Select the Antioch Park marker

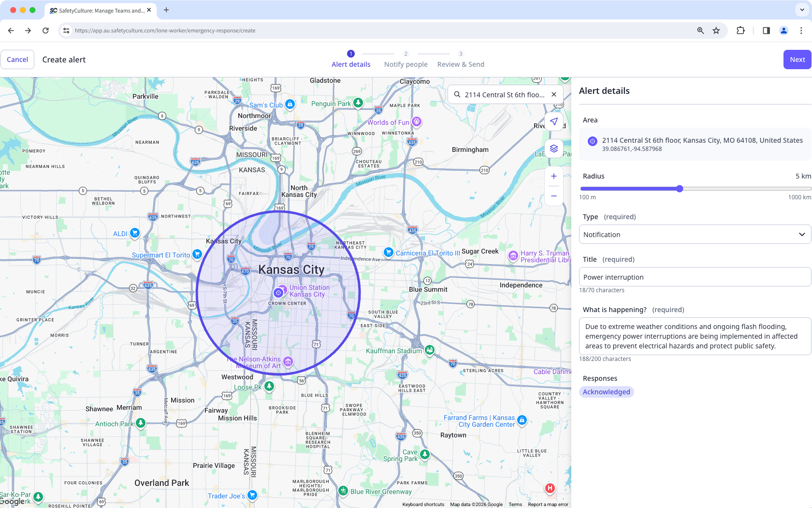[141, 423]
